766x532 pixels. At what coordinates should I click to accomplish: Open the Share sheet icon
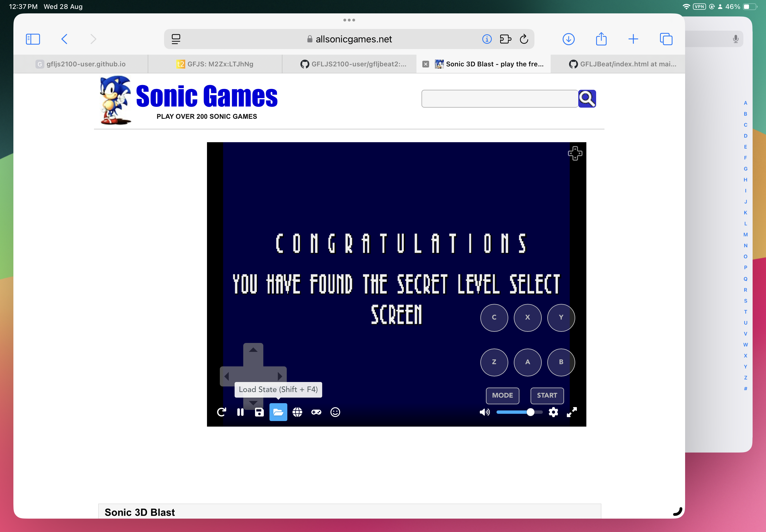pyautogui.click(x=601, y=39)
